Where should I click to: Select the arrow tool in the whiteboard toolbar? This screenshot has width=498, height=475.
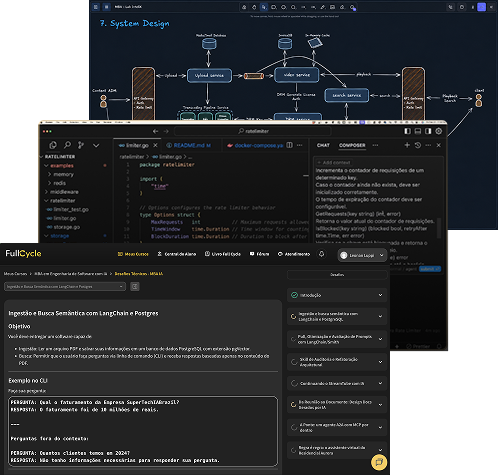pyautogui.click(x=303, y=7)
